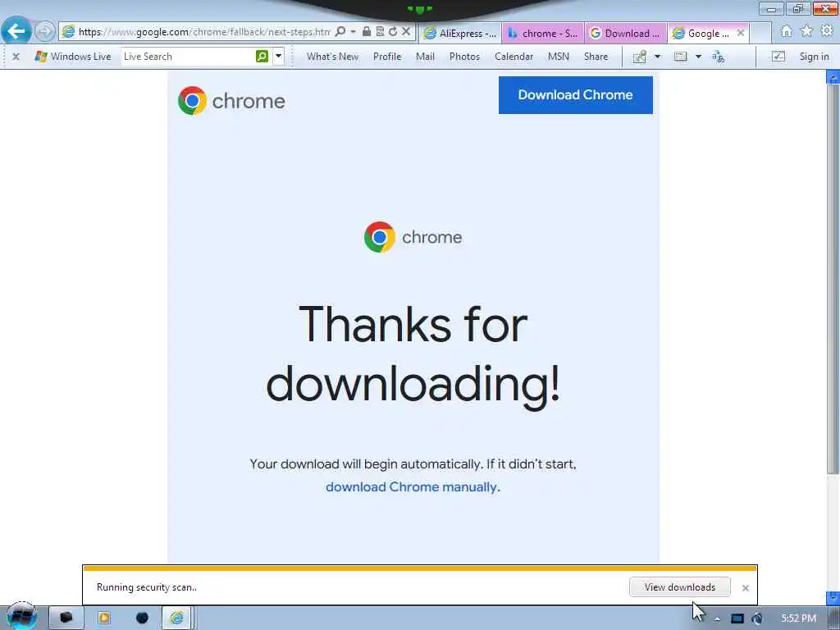Open the first pinned taskbar app icon
840x630 pixels.
(x=66, y=618)
